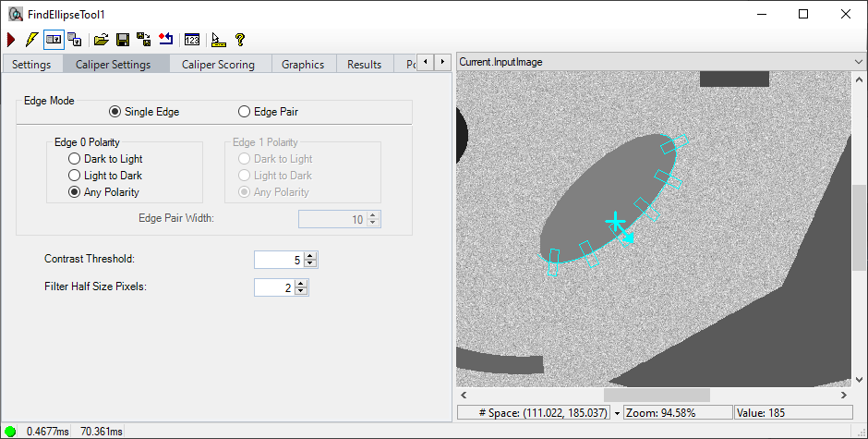The height and width of the screenshot is (439, 868).
Task: Open the Space coordinate dropdown arrow
Action: 617,413
